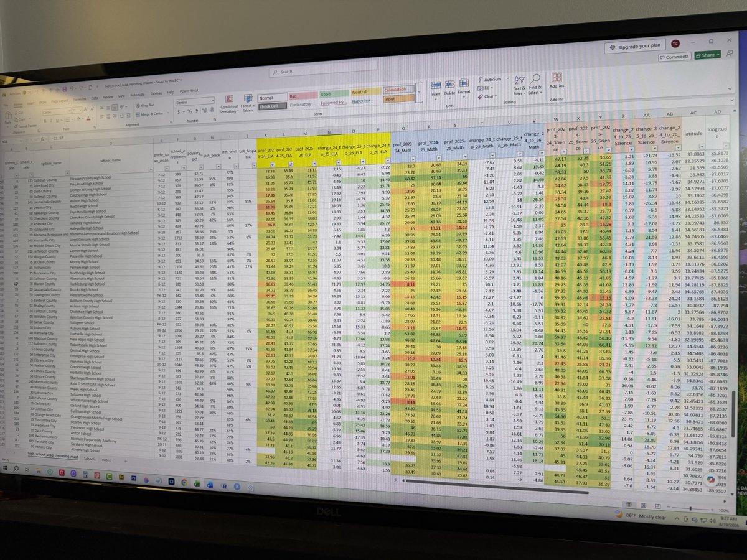Click the zoom slider in status bar
Viewport: 747px width, 560px height.
[x=691, y=508]
